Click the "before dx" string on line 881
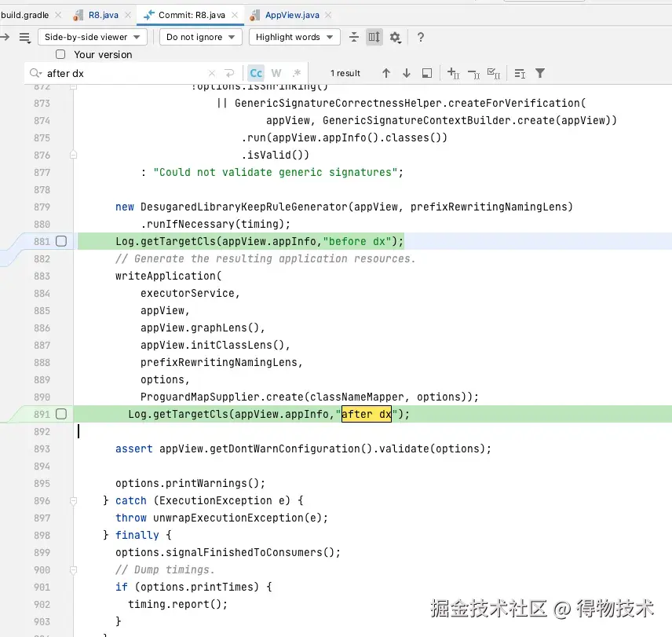This screenshot has height=637, width=672. click(x=357, y=241)
